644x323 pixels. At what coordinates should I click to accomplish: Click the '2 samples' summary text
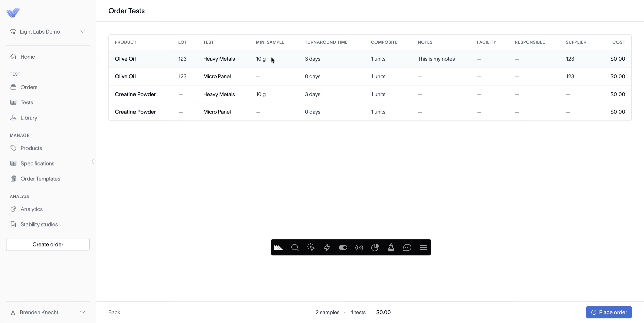[327, 312]
